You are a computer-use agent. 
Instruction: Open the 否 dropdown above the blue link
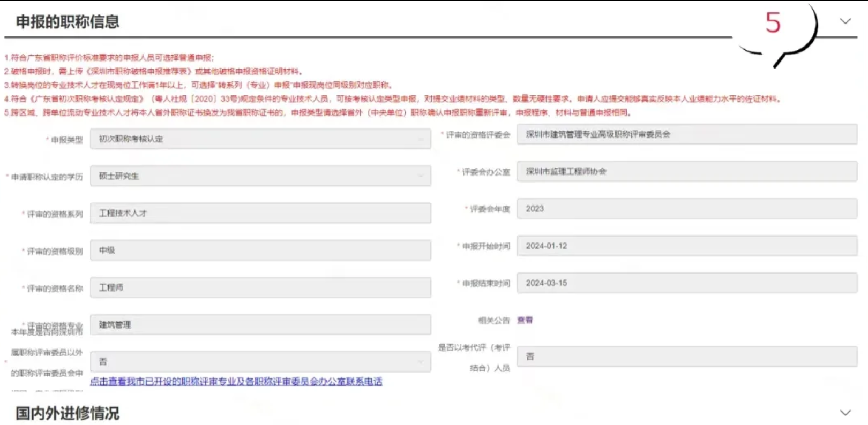(260, 362)
